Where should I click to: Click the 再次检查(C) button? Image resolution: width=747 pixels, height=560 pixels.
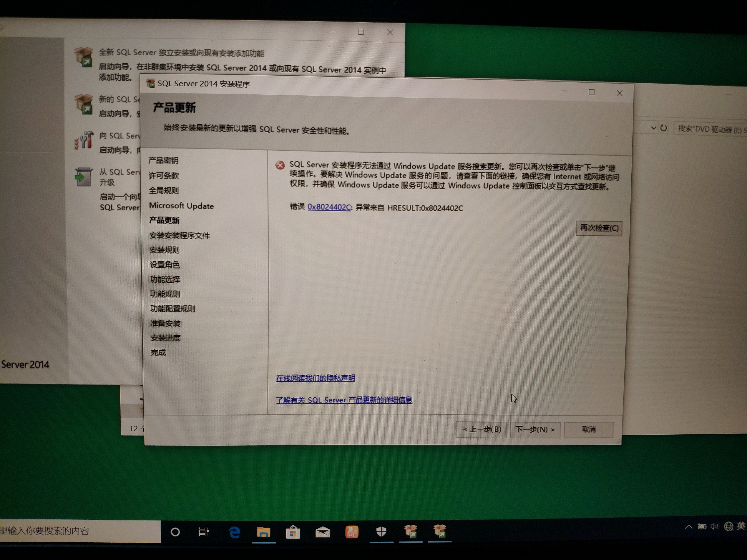(599, 228)
